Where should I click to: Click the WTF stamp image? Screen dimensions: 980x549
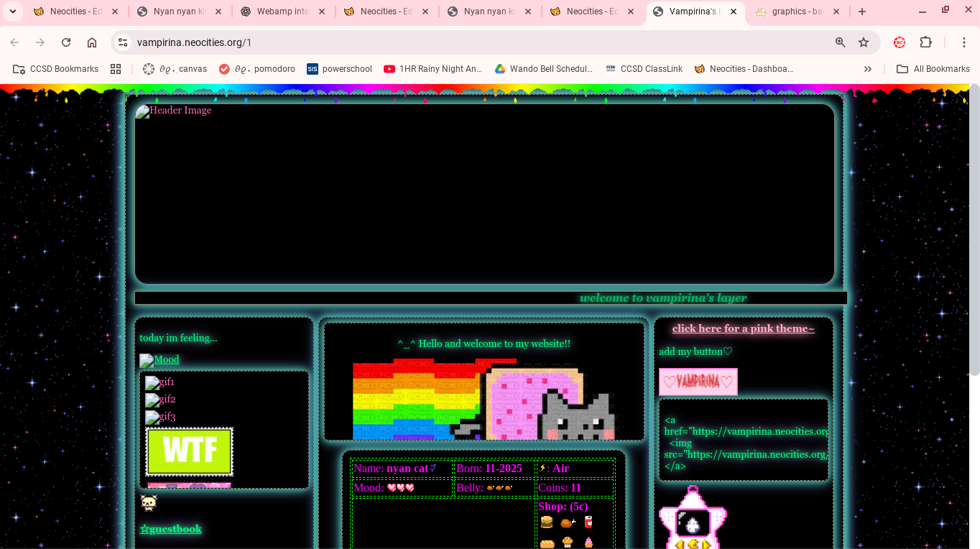(x=189, y=451)
